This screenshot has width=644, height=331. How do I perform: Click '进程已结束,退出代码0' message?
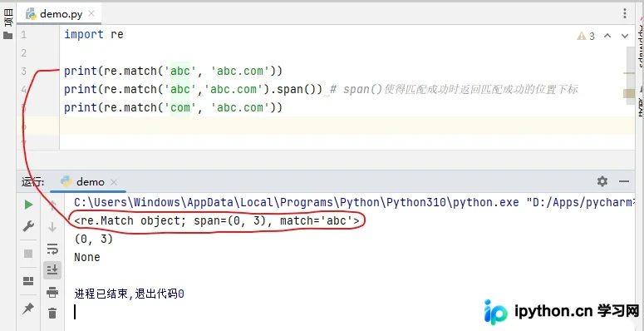tap(129, 294)
